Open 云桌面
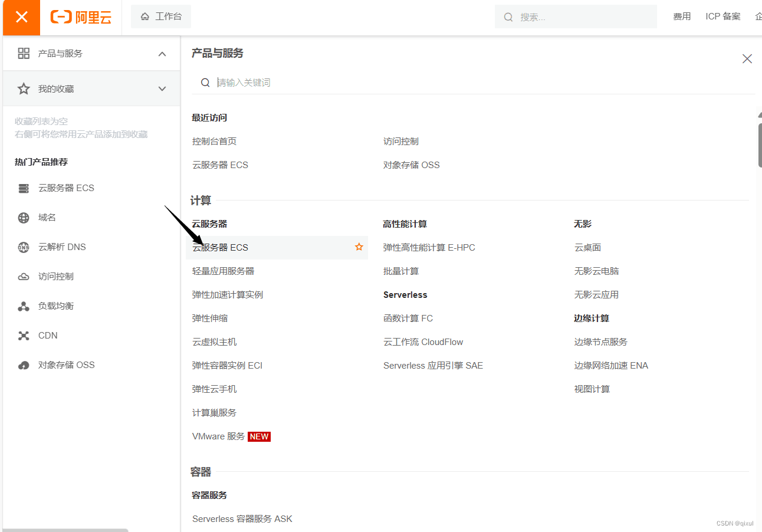 pos(587,248)
